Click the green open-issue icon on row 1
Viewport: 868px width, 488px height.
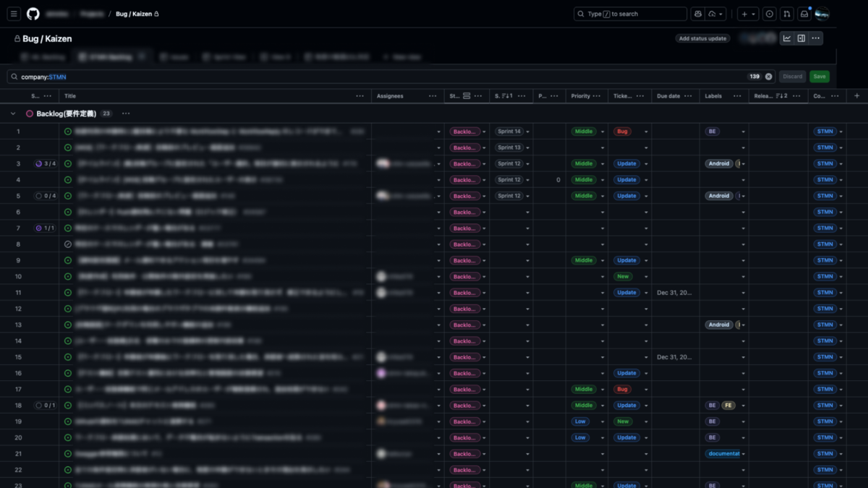click(x=69, y=131)
